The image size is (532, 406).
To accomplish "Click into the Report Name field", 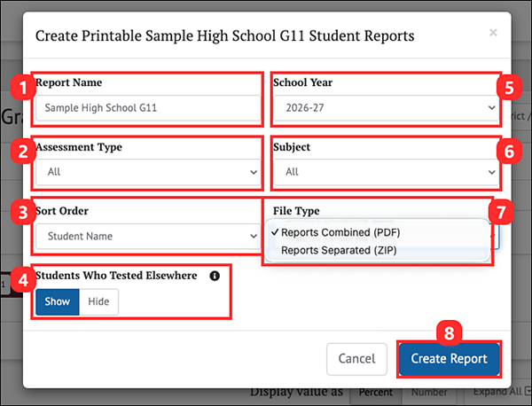I will click(148, 108).
